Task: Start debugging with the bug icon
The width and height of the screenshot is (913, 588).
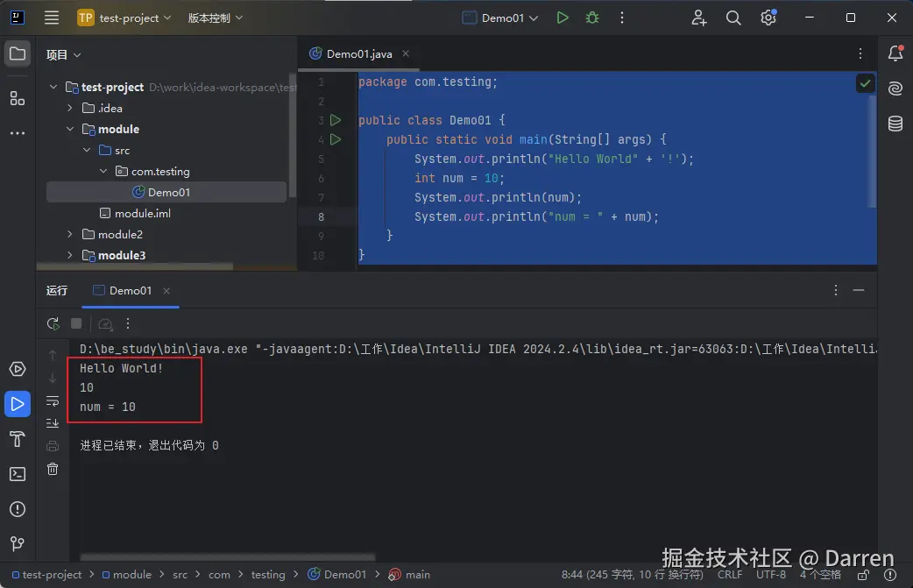Action: (592, 18)
